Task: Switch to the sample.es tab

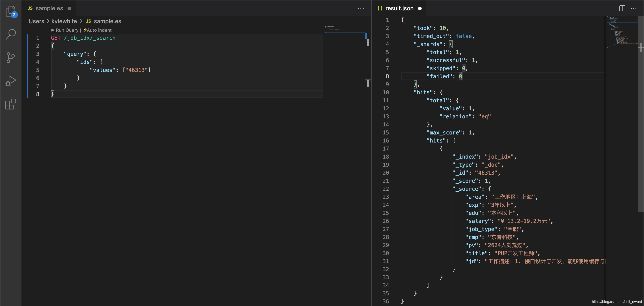Action: click(x=49, y=8)
